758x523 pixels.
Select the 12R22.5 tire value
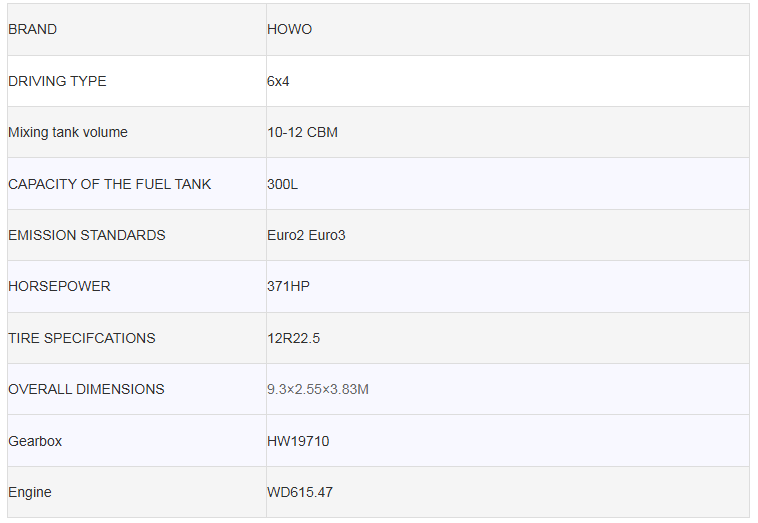[294, 338]
